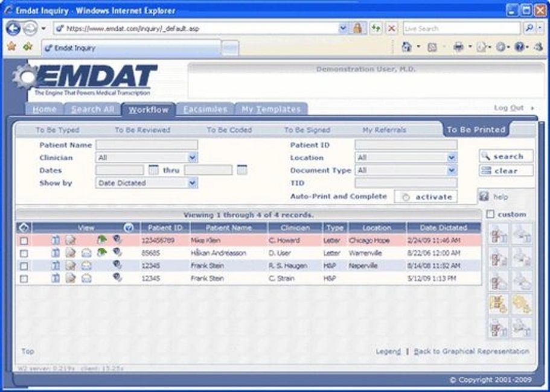Click the document edit icon in Frank Stein's Naperville row

pos(71,265)
